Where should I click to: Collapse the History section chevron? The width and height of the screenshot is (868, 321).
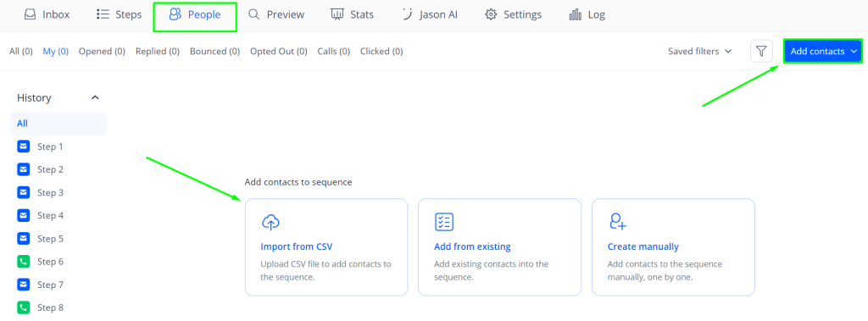click(x=95, y=98)
